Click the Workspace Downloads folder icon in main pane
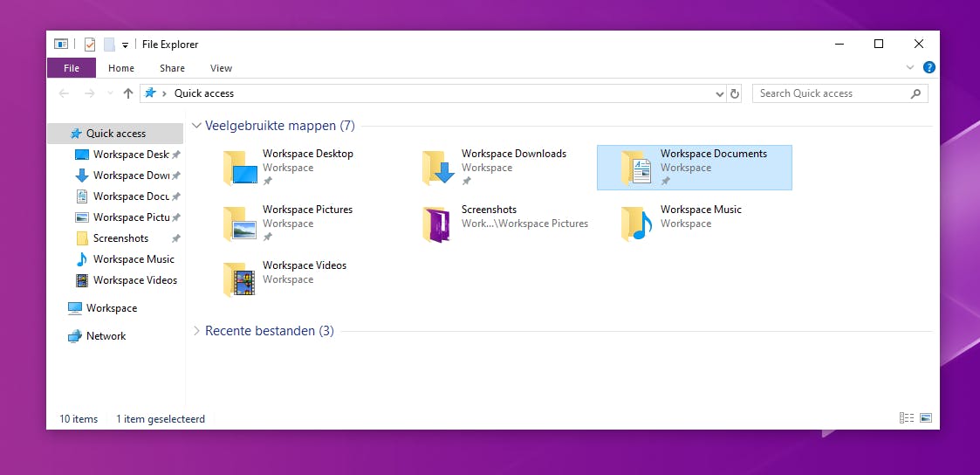 [439, 169]
